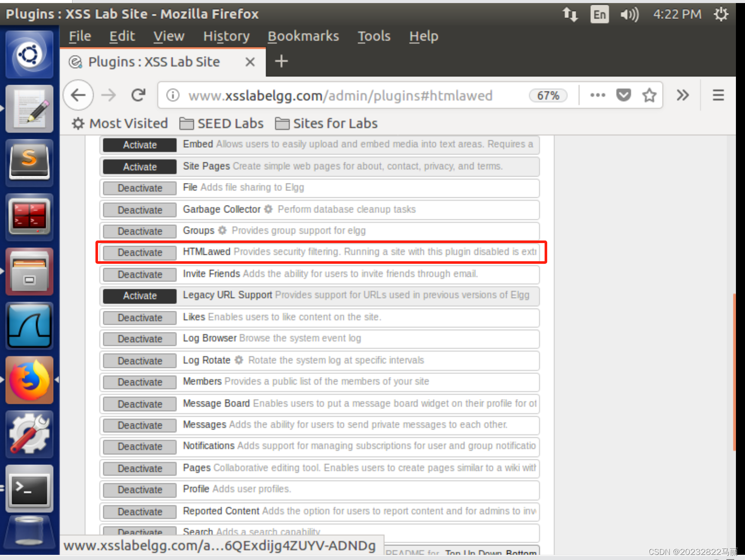Open the Firefox hamburger menu

point(718,95)
